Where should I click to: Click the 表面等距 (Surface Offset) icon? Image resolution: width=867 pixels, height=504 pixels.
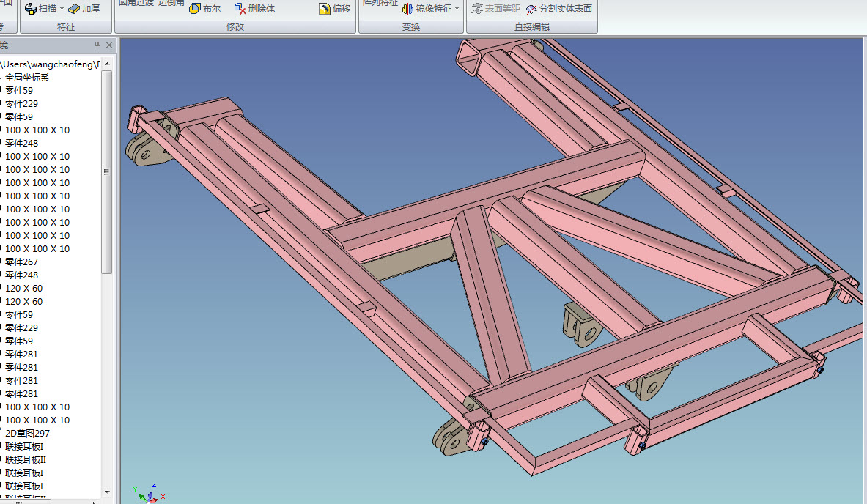477,9
